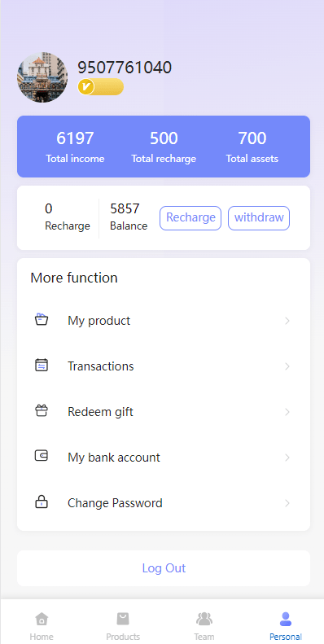
Task: Tap the Home house icon
Action: tap(42, 618)
